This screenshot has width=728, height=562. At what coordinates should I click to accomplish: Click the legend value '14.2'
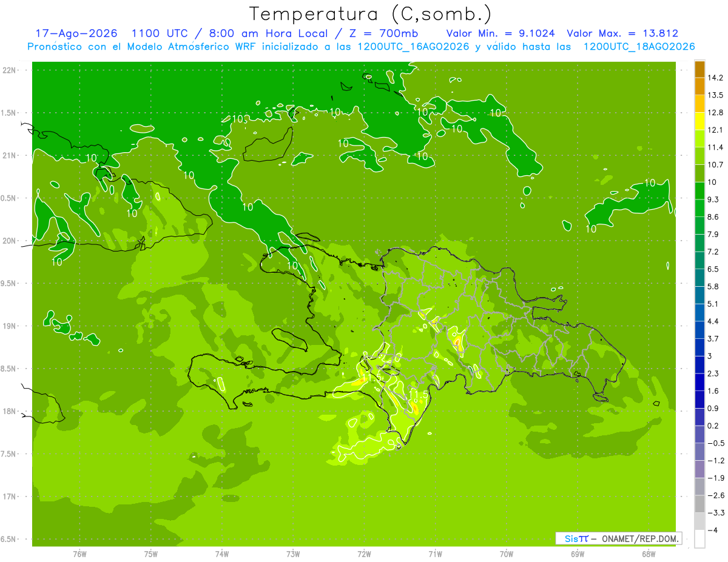click(715, 78)
